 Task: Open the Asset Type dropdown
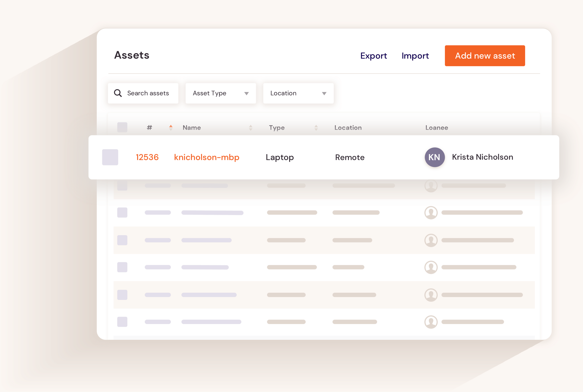click(221, 93)
